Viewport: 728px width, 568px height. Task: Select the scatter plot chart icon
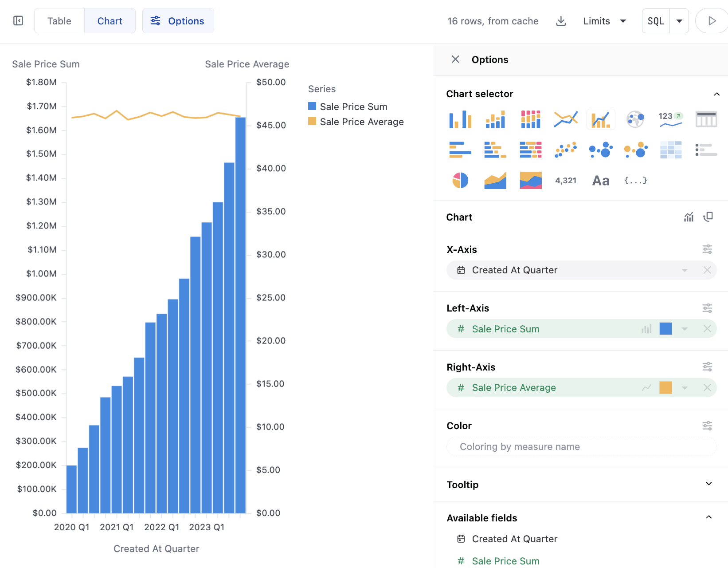pos(566,150)
